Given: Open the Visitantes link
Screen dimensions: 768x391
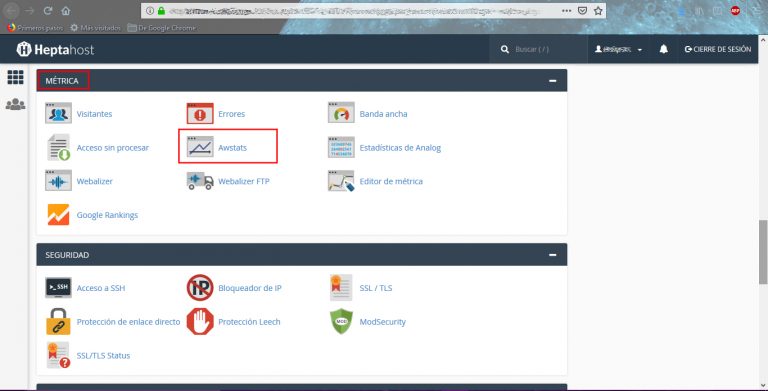Looking at the screenshot, I should click(94, 114).
